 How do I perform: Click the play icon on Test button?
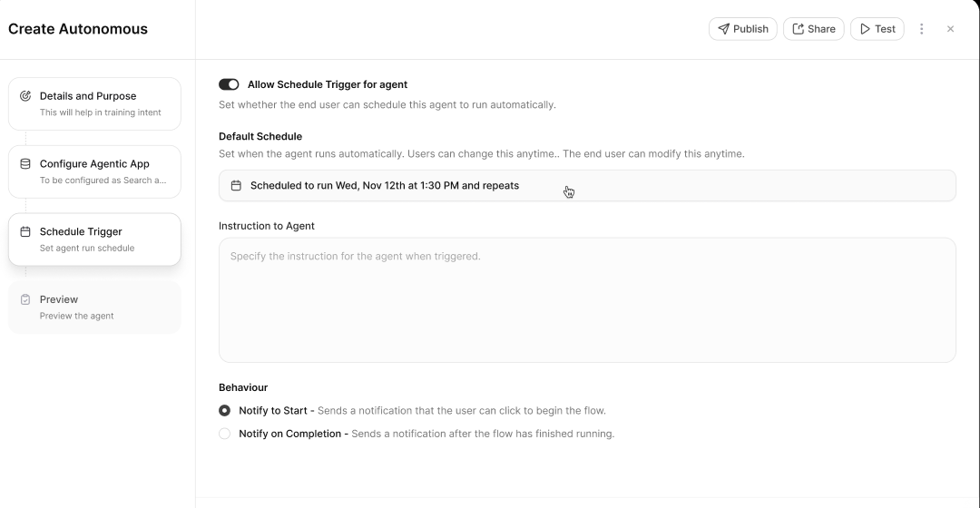(x=865, y=29)
